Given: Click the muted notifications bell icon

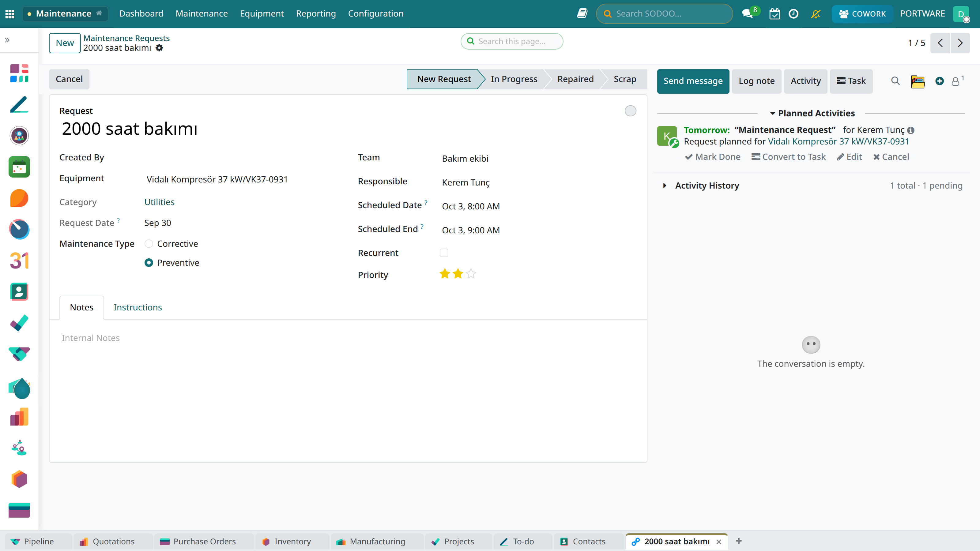Looking at the screenshot, I should click(x=816, y=14).
